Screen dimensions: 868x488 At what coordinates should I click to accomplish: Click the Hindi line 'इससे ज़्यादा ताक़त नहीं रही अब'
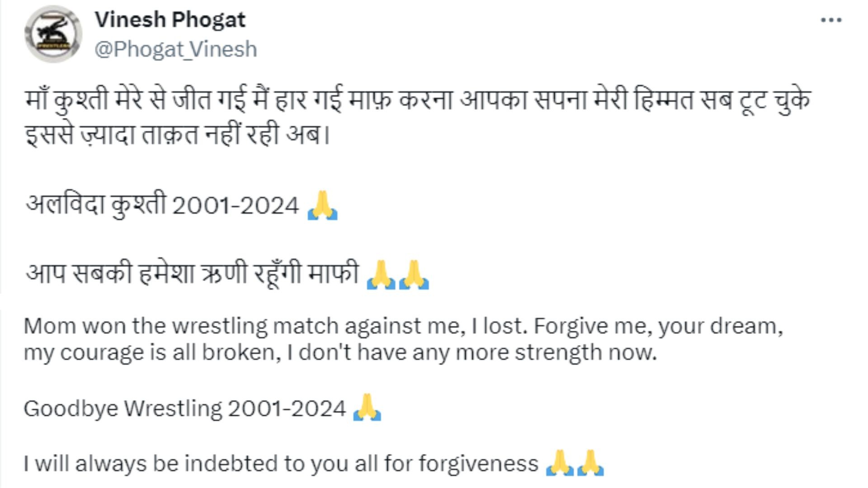[177, 135]
